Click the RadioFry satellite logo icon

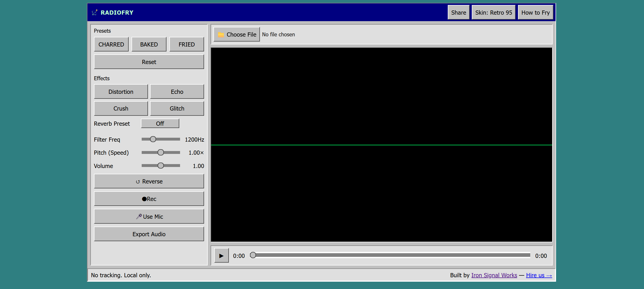tap(95, 13)
